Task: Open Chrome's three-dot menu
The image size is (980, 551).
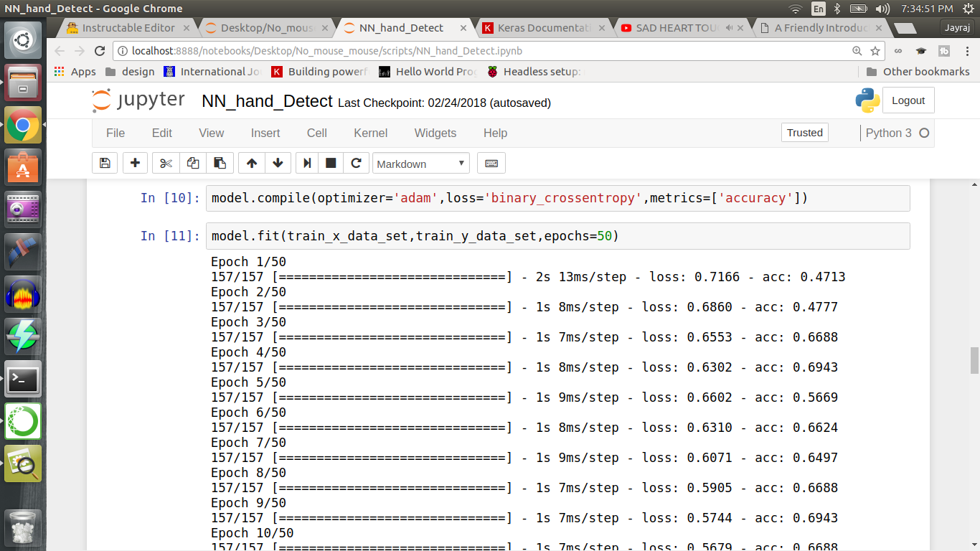Action: point(968,51)
